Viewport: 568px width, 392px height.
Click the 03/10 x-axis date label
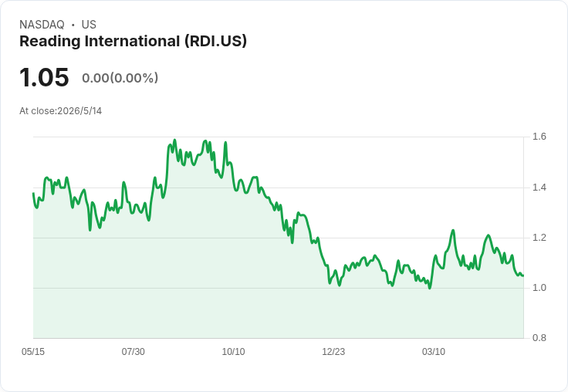434,351
